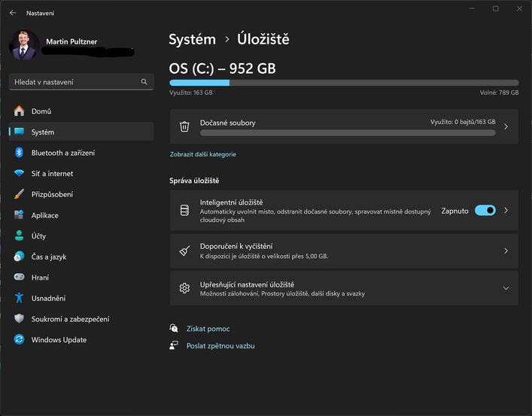Close the Nastavení window
This screenshot has height=416, width=532.
(x=519, y=8)
